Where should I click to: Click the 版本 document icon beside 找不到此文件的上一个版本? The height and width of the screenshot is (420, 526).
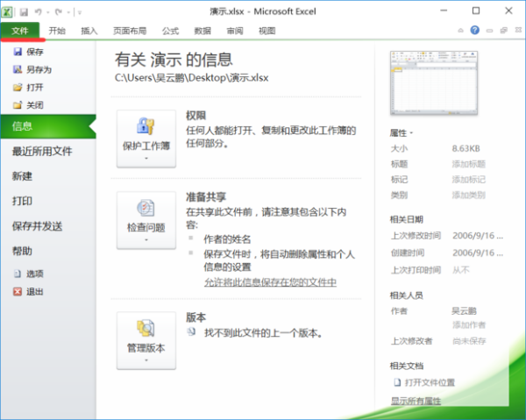[191, 332]
